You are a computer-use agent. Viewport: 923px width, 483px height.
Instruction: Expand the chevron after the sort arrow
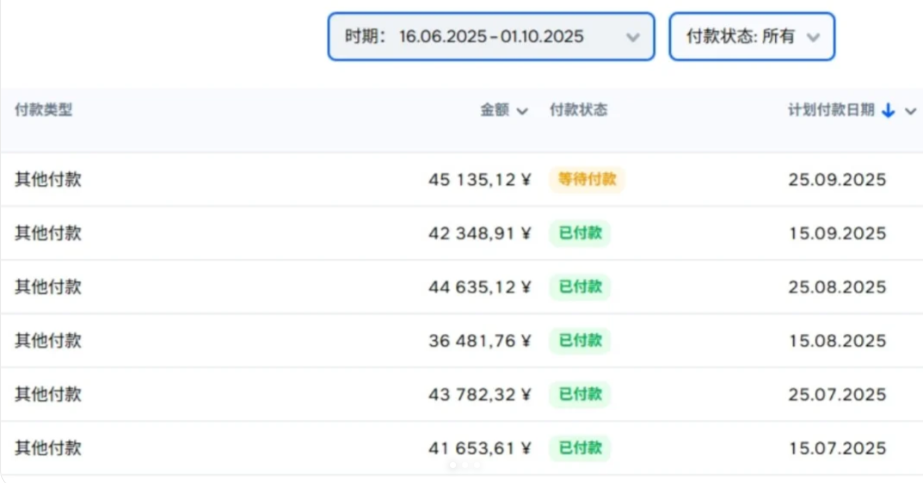(910, 111)
